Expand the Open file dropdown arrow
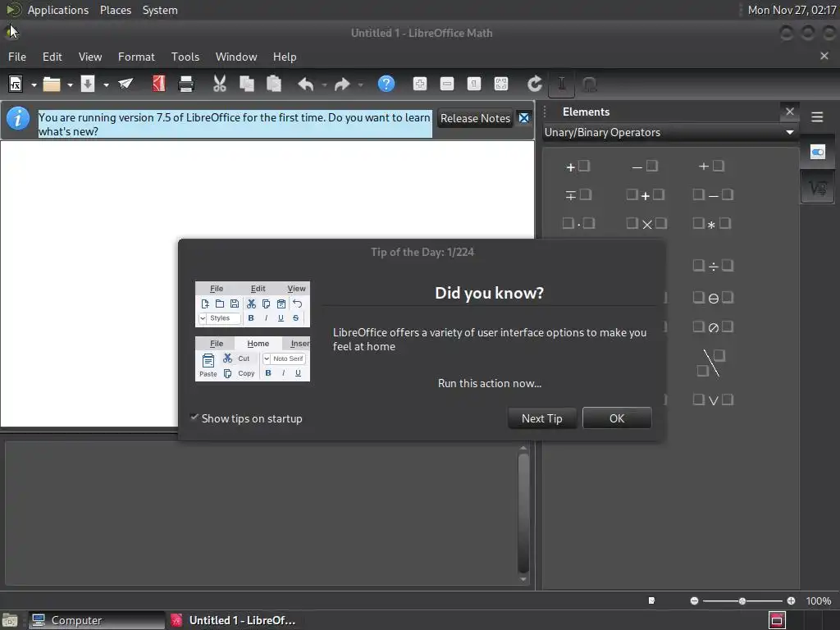Viewport: 840px width, 630px height. 70,84
